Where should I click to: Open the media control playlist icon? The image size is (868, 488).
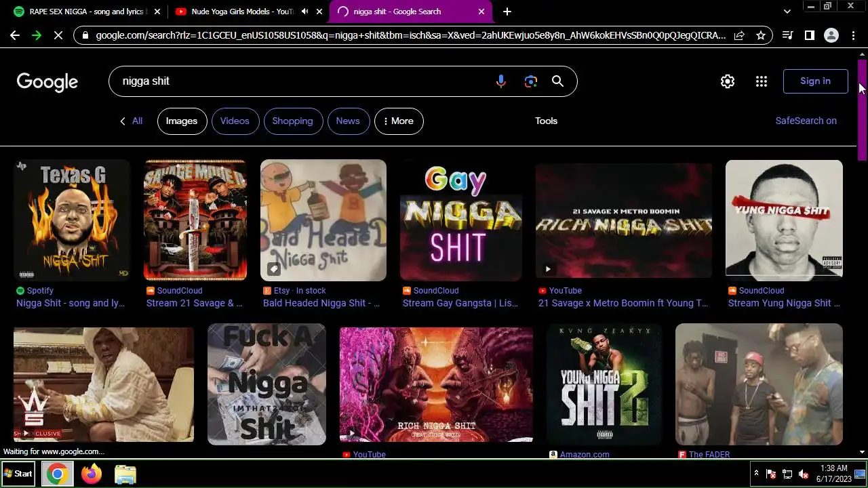(788, 35)
